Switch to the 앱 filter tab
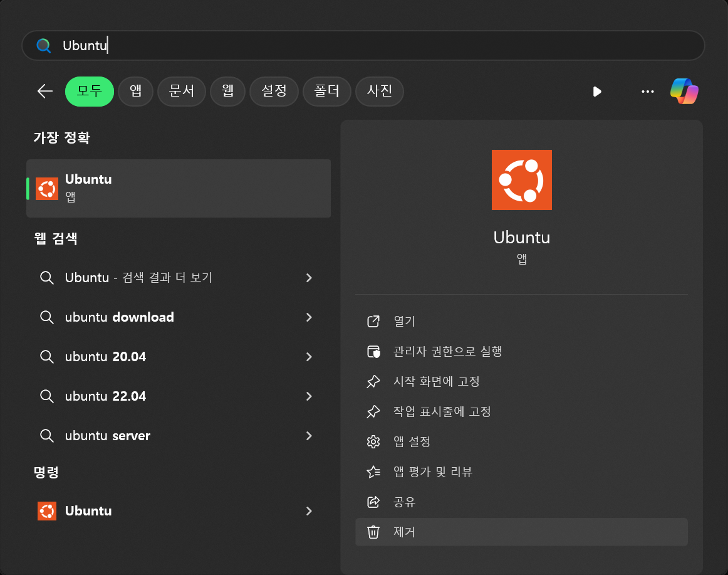This screenshot has height=575, width=728. 135,91
